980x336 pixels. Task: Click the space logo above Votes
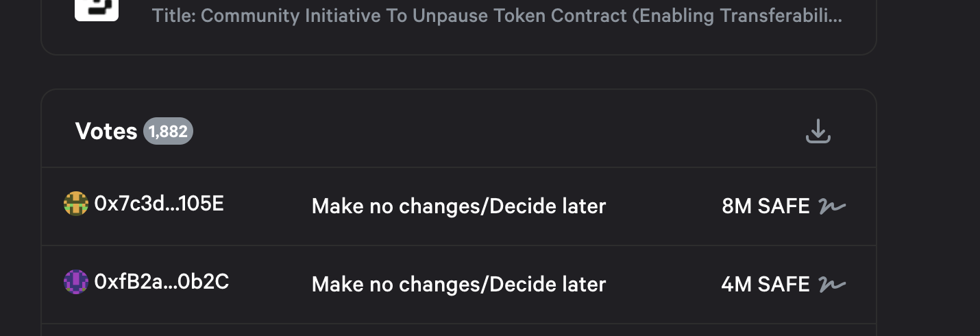[x=97, y=9]
